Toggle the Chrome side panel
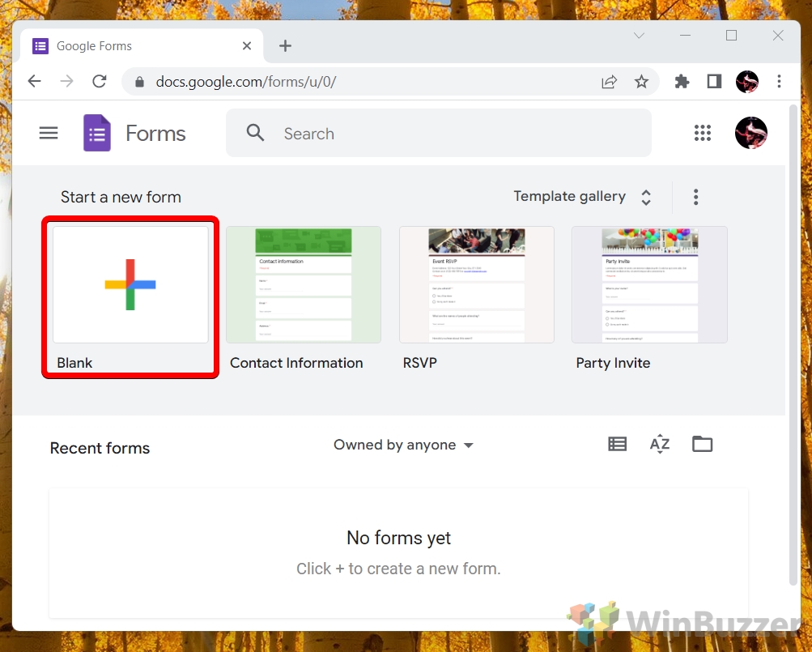The width and height of the screenshot is (812, 652). (714, 81)
